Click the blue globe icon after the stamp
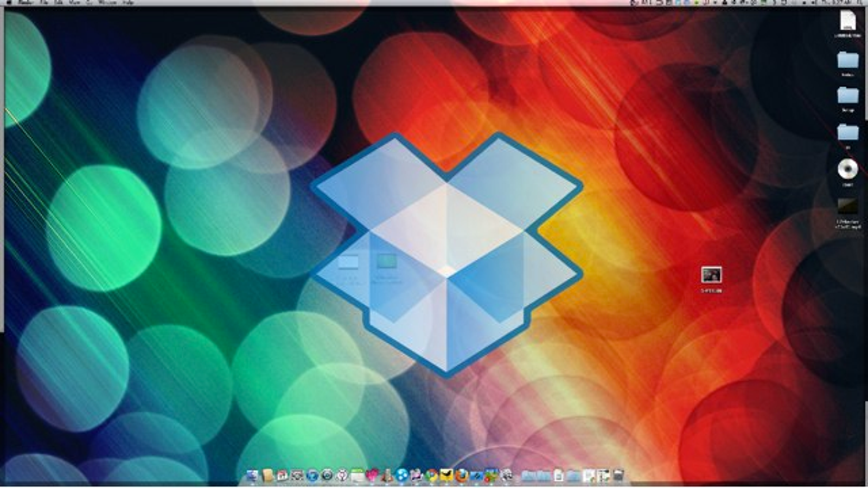This screenshot has width=868, height=488. tap(312, 476)
